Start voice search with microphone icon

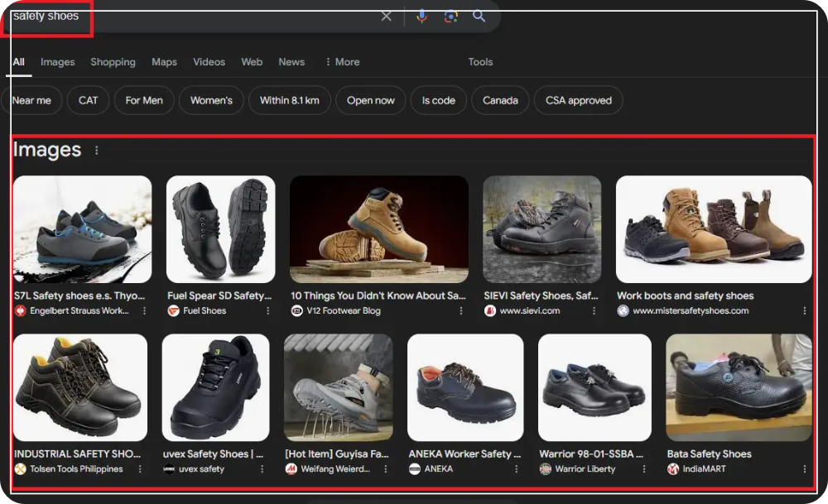[x=421, y=16]
